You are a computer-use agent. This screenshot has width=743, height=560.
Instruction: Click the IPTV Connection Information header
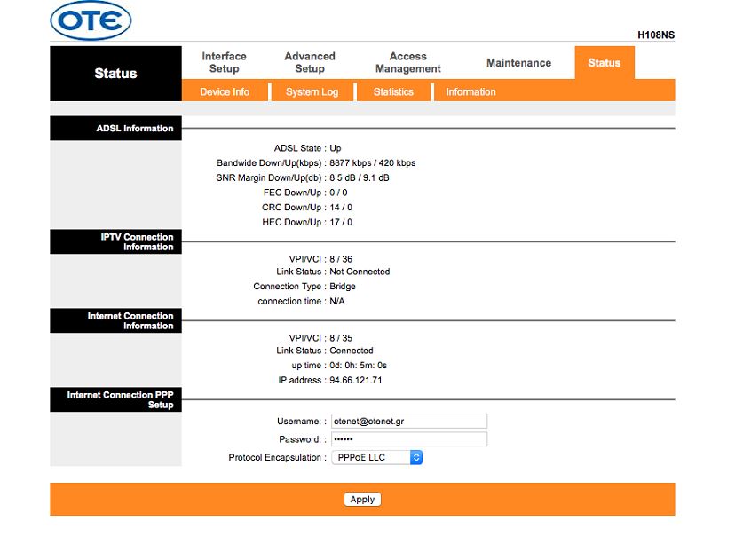tap(115, 241)
